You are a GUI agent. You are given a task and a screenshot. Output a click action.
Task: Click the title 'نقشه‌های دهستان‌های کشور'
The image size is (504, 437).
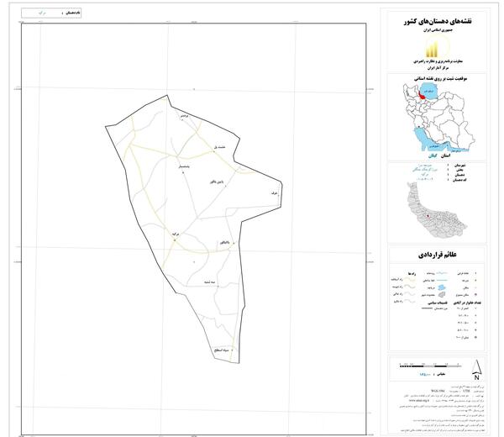[x=438, y=21]
